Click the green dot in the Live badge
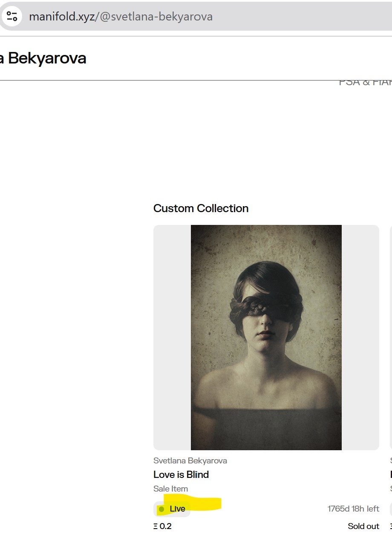 [161, 509]
